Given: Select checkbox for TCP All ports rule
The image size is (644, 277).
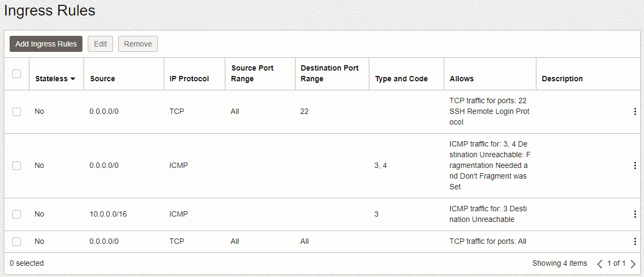Looking at the screenshot, I should coord(17,242).
